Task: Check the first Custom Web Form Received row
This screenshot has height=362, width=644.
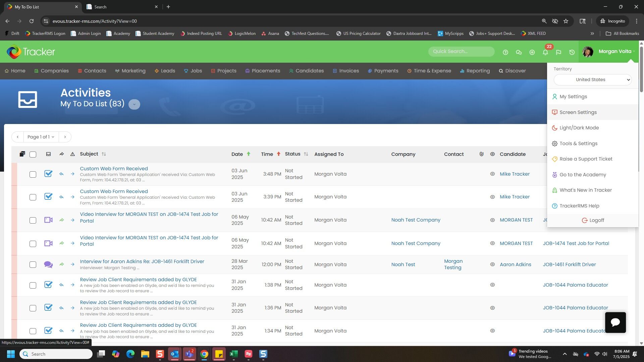Action: point(33,174)
